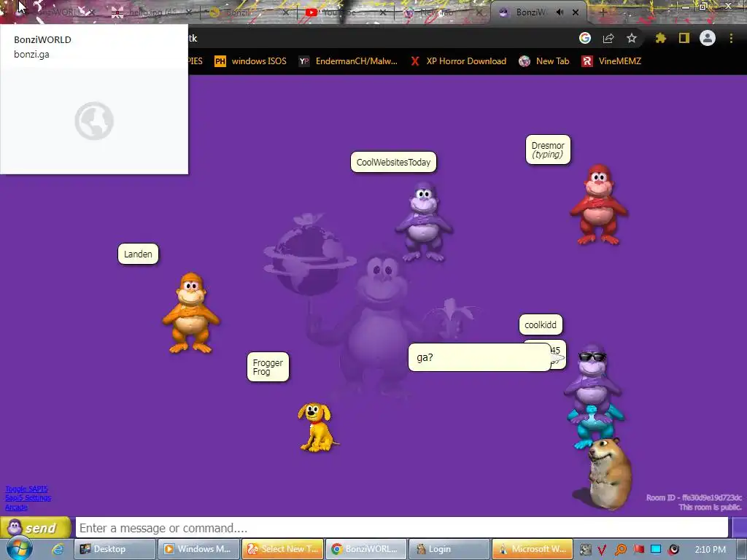
Task: Click the red flag tray icon
Action: [639, 549]
